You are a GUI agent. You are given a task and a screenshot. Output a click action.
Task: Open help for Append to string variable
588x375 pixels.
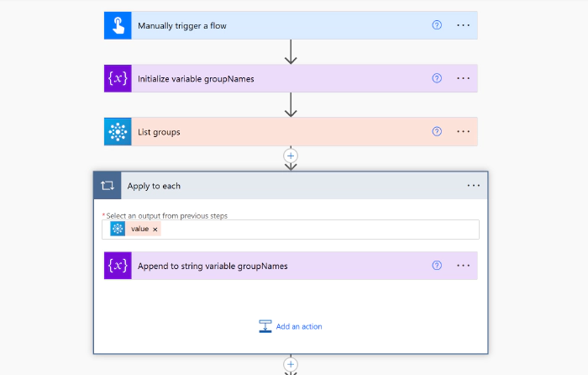pos(437,266)
